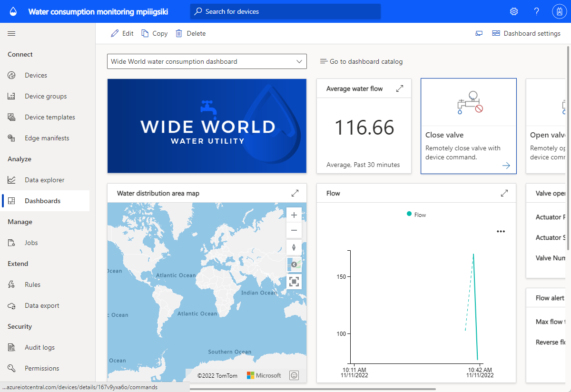The width and height of the screenshot is (571, 392).
Task: Click the ©2022 TomTom attribution
Action: 217,375
